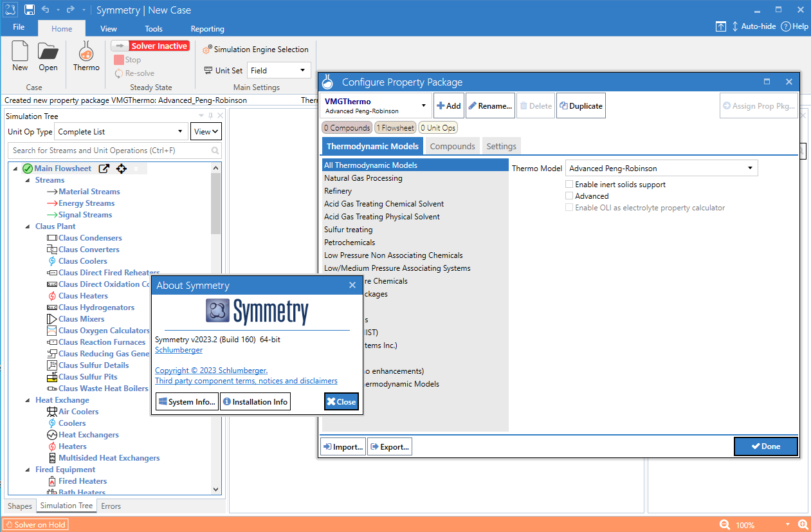Collapse the Heat Exchange tree group
Viewport: 811px width, 532px height.
28,400
